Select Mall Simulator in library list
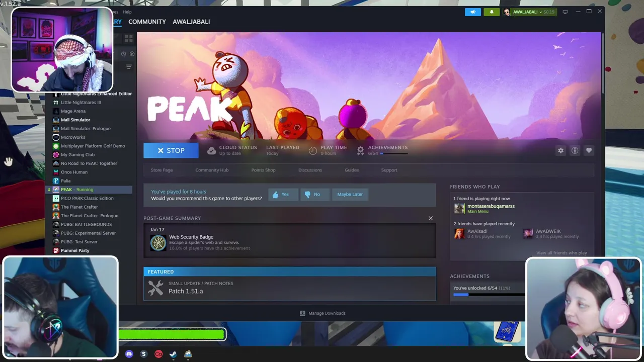644x362 pixels. click(75, 120)
